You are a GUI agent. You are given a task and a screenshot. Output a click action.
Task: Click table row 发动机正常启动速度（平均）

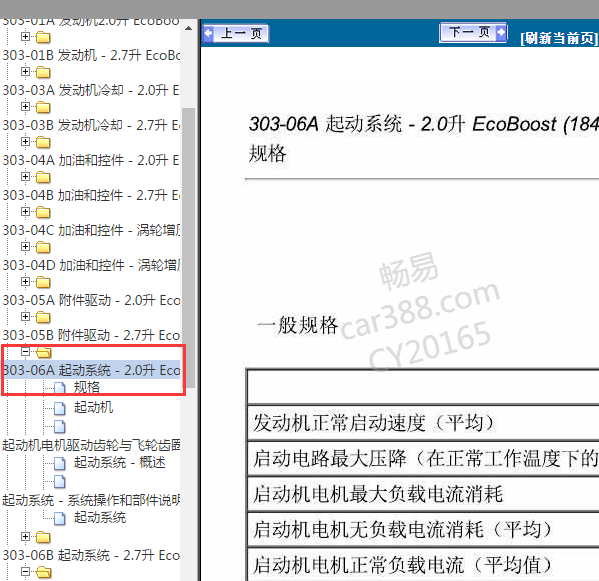423,423
